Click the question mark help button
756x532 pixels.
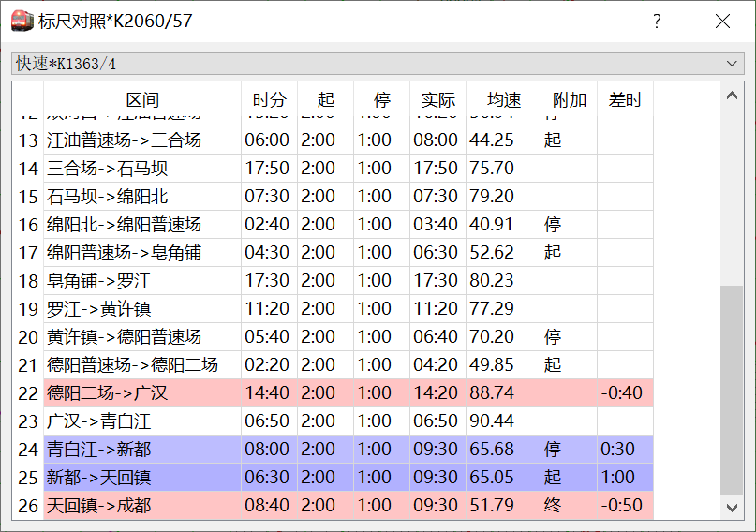point(657,22)
